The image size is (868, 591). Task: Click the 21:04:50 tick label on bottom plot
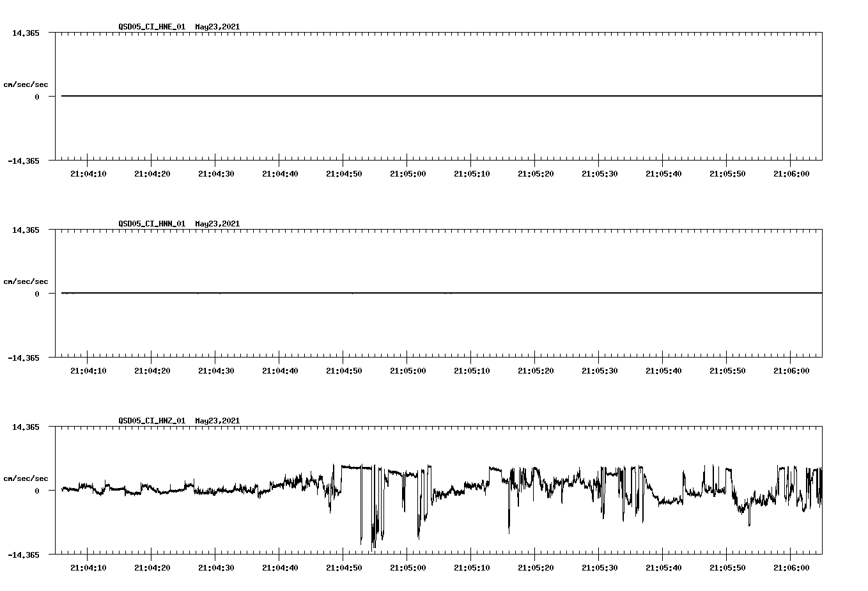click(x=345, y=567)
